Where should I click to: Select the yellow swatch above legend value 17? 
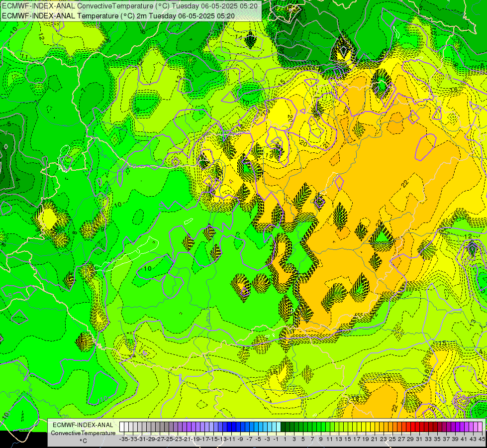click(355, 427)
